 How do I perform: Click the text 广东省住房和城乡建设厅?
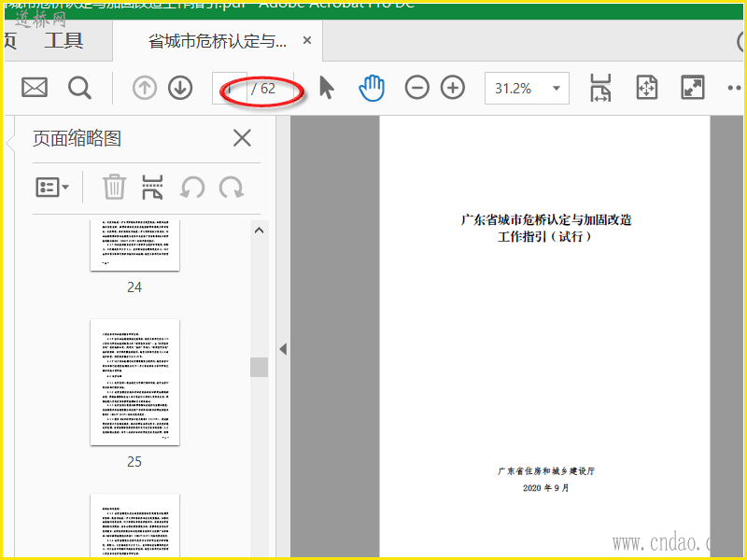tap(546, 471)
